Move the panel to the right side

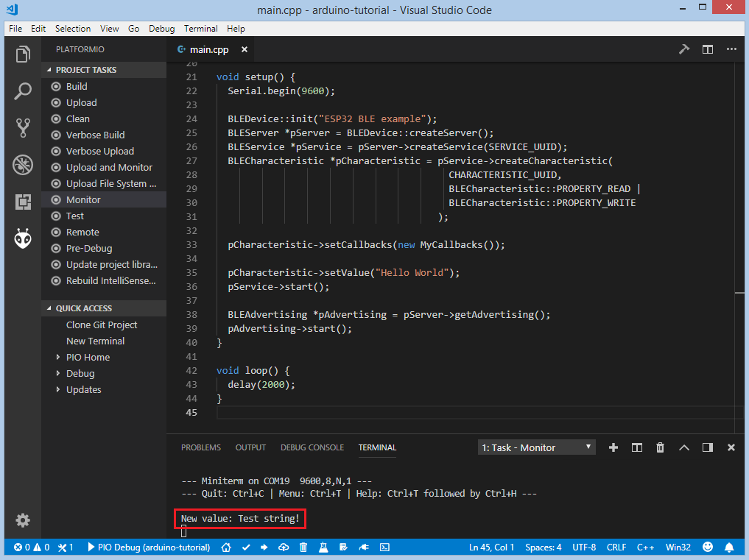[708, 447]
